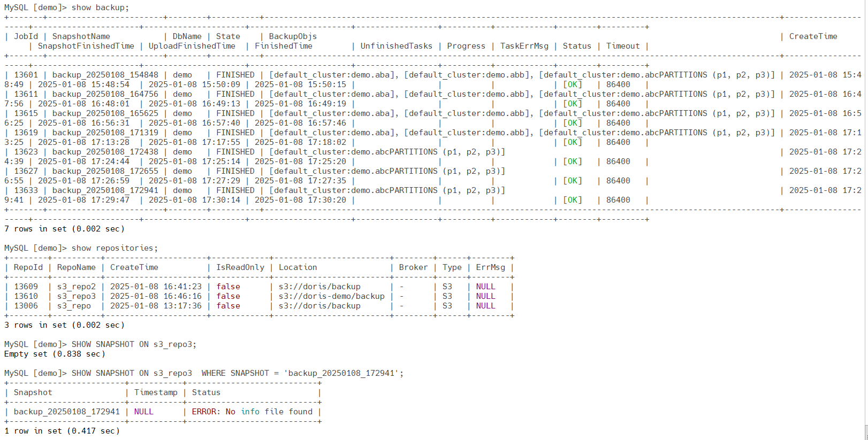Click the Broker column header

pyautogui.click(x=413, y=267)
